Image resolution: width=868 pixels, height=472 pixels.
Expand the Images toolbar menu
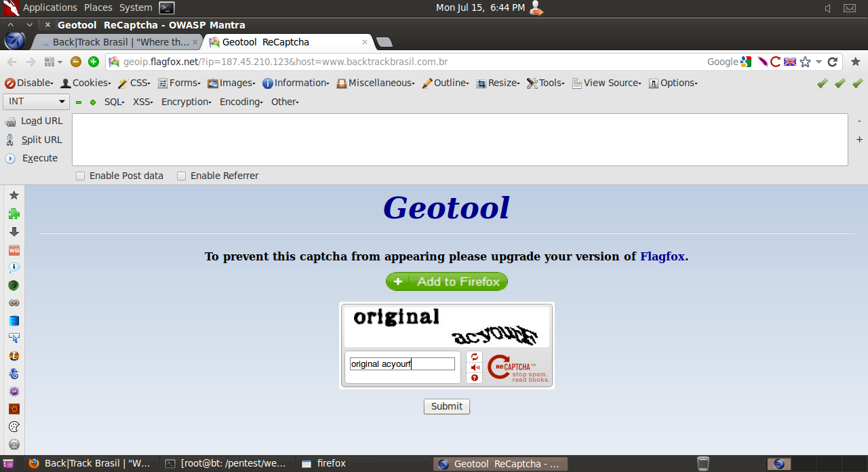[231, 83]
